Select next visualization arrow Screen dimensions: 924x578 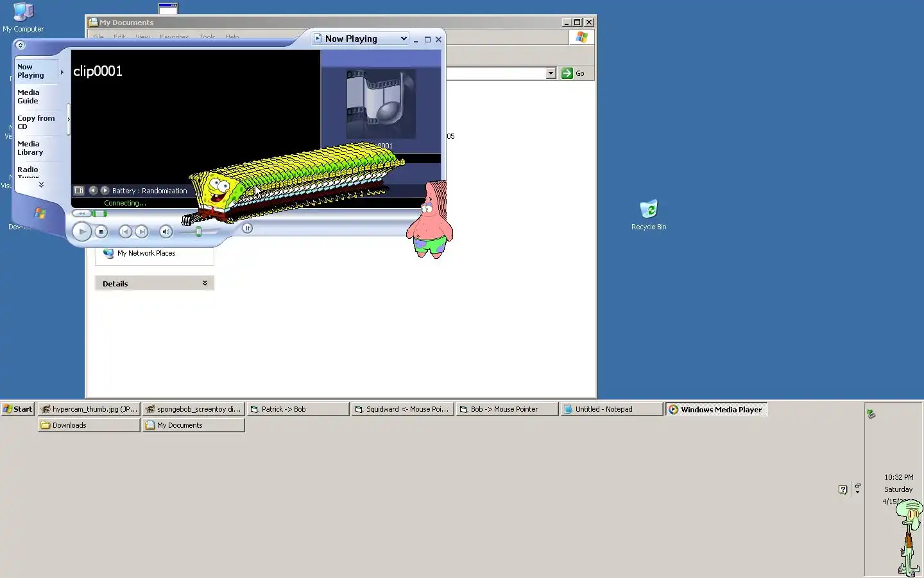coord(105,190)
